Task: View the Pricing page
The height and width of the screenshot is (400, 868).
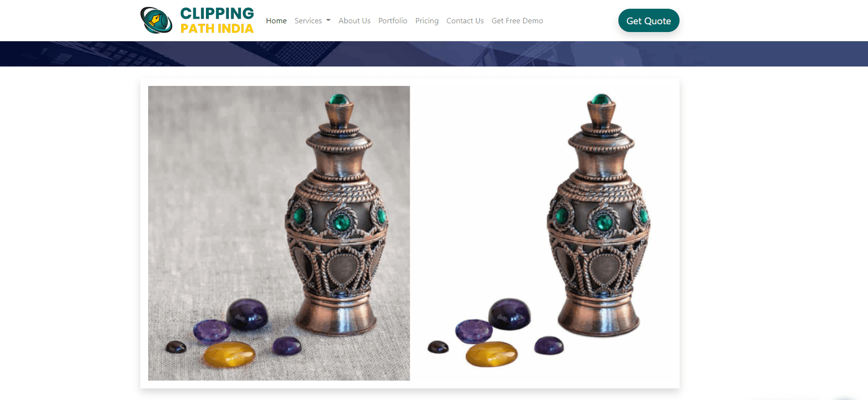Action: (427, 20)
